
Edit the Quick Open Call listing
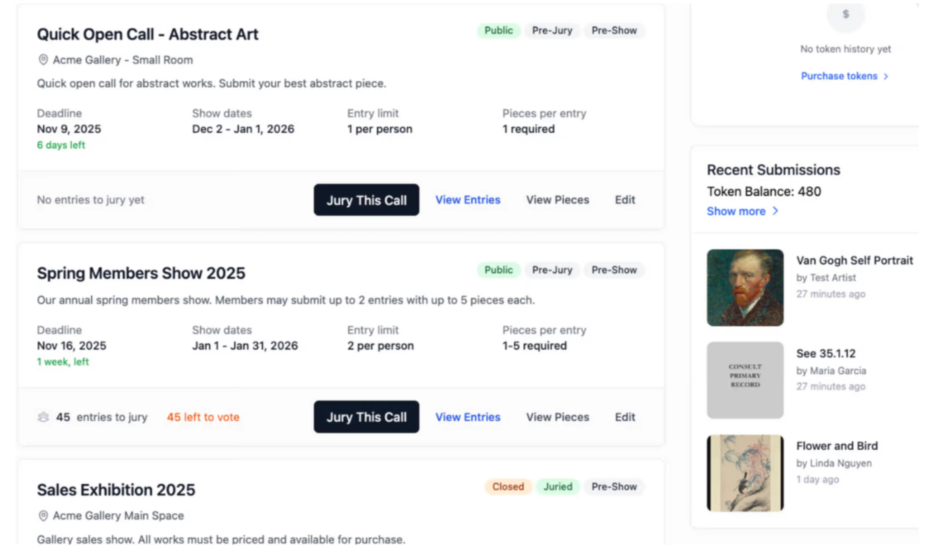pyautogui.click(x=625, y=200)
